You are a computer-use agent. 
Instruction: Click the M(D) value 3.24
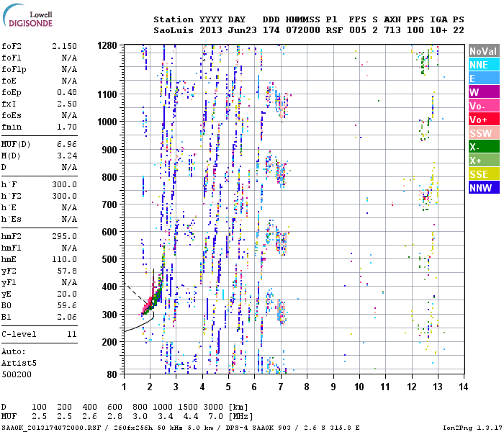[67, 156]
